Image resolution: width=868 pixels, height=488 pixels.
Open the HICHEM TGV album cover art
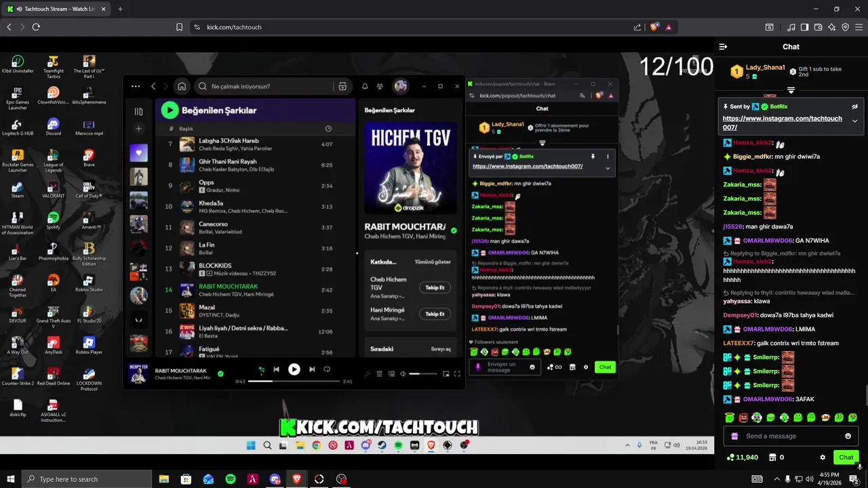click(x=410, y=167)
